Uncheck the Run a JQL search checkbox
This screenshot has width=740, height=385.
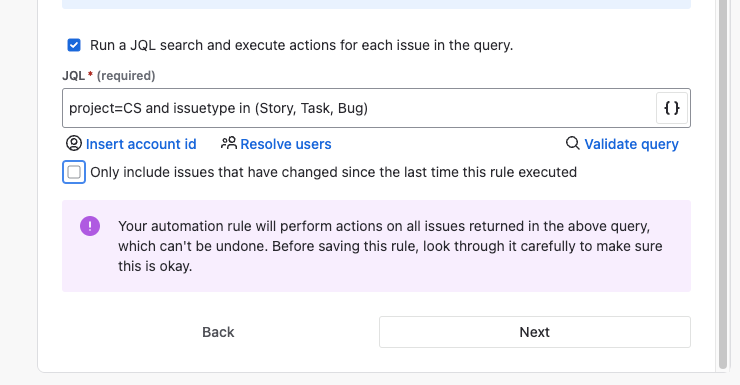click(x=74, y=45)
